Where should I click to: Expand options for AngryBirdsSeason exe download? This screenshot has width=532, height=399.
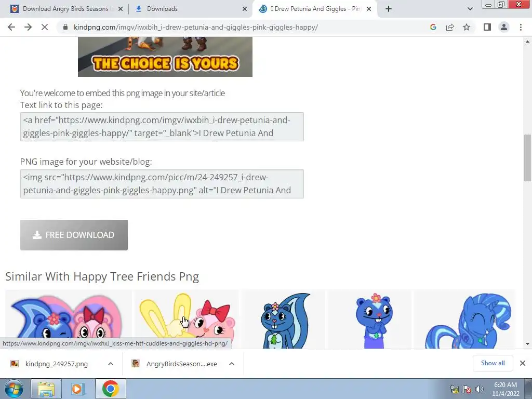[x=232, y=364]
